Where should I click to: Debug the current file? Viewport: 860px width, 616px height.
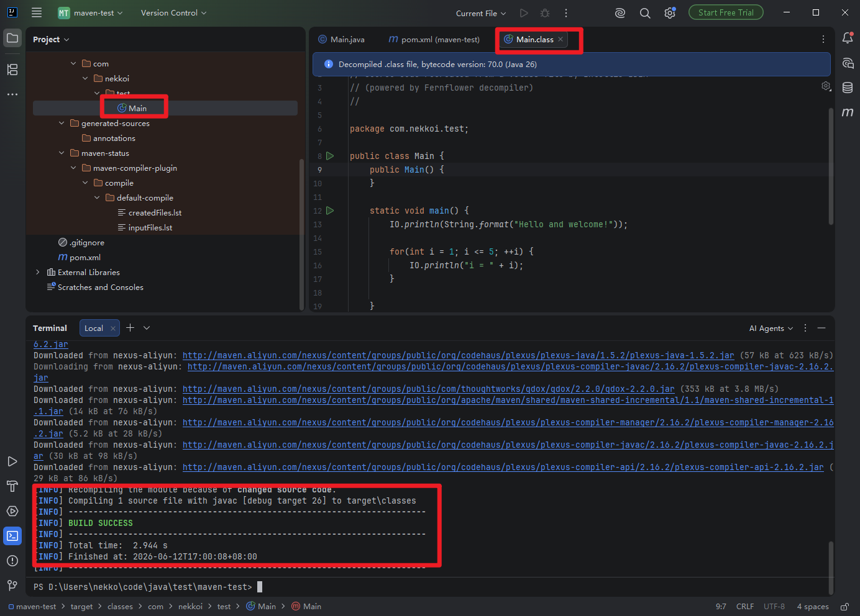(x=545, y=13)
